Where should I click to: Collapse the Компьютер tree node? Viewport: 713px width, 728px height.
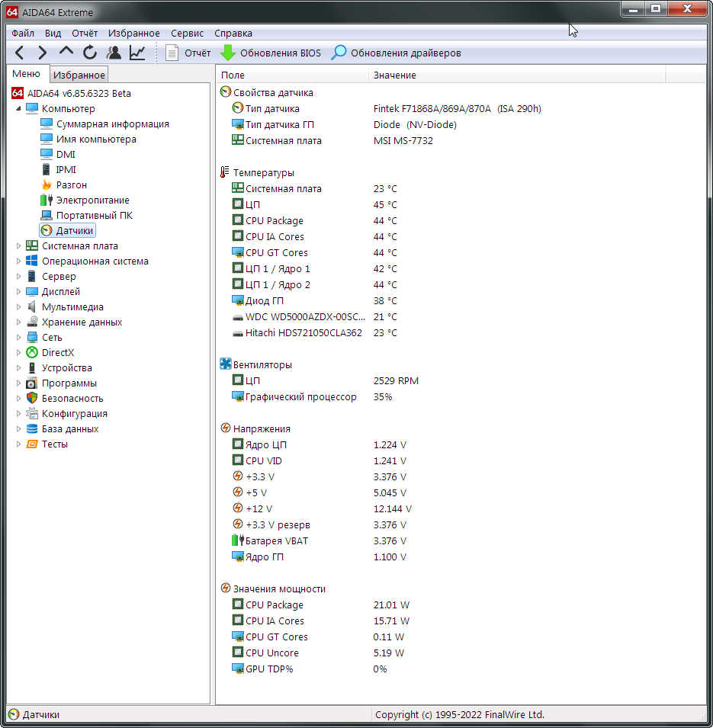tap(18, 109)
